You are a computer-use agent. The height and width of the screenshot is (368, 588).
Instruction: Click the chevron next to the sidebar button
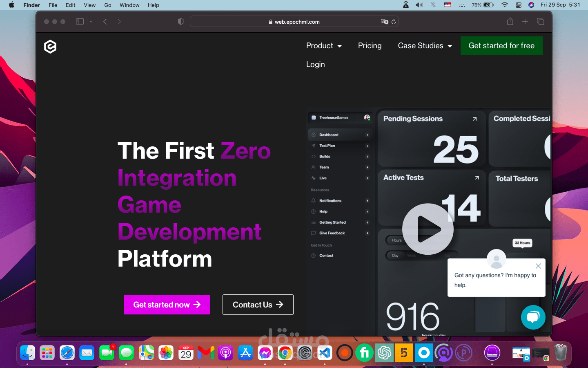(91, 21)
